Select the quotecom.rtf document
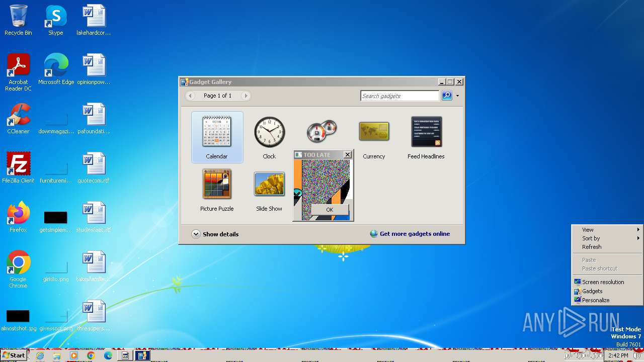Viewport: 644px width, 362px height. tap(94, 168)
